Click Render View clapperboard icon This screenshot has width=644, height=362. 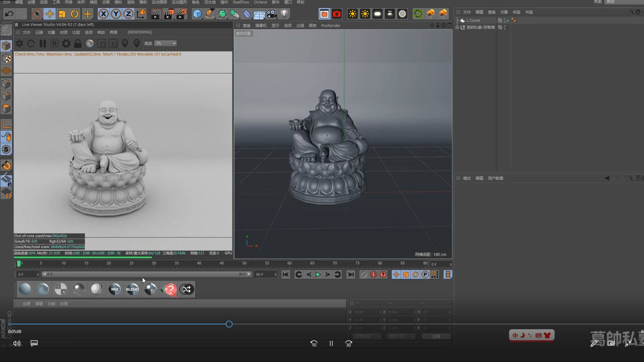point(156,14)
